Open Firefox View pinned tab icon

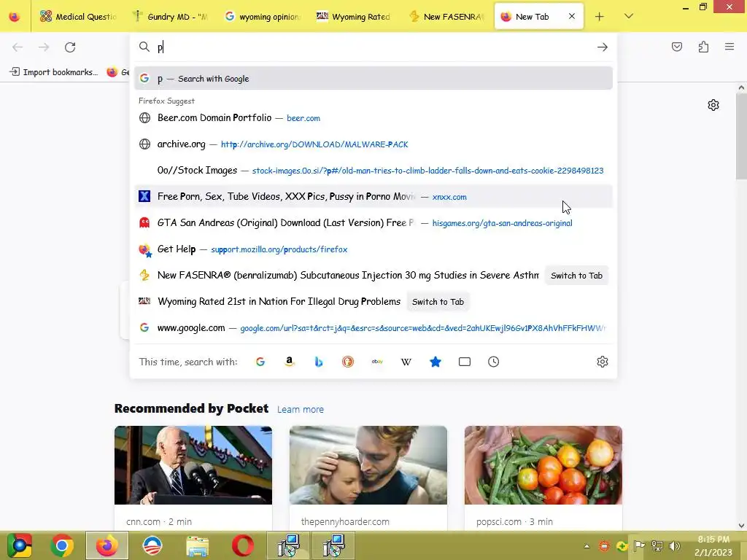[15, 17]
